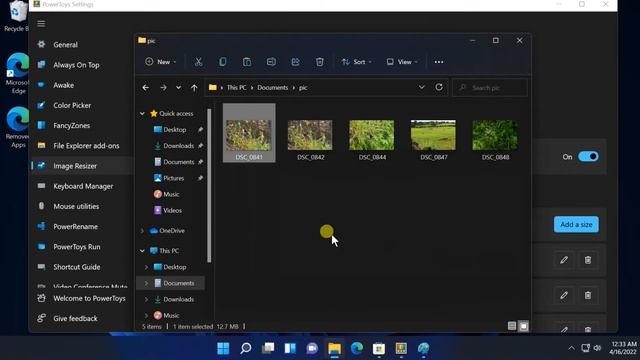The image size is (640, 360).
Task: Open Task View on taskbar
Action: [268, 348]
